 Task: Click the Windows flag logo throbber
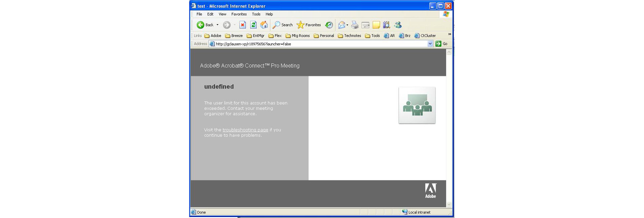[x=446, y=14]
